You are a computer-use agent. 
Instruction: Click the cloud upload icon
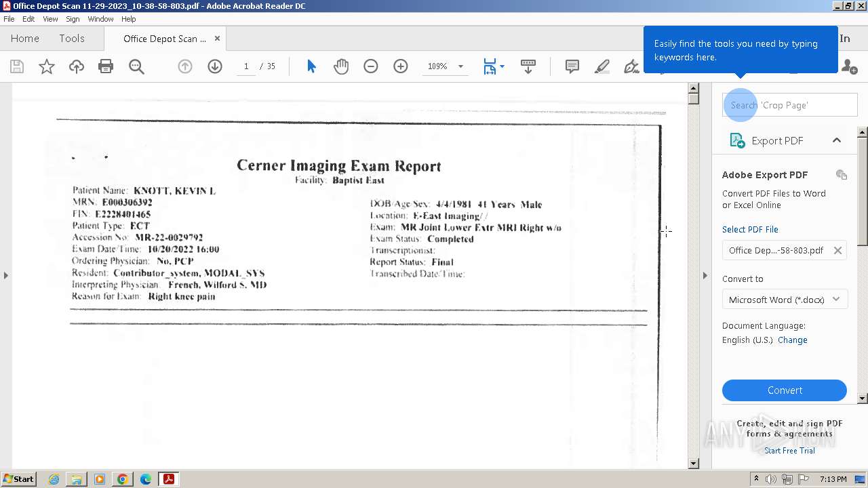click(x=77, y=66)
